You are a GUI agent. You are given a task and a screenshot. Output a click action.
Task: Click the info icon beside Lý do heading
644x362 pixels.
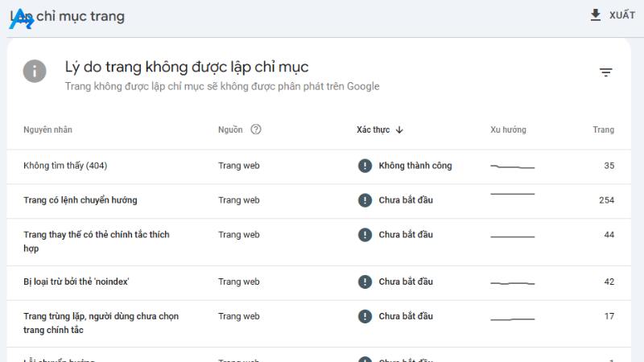coord(35,72)
